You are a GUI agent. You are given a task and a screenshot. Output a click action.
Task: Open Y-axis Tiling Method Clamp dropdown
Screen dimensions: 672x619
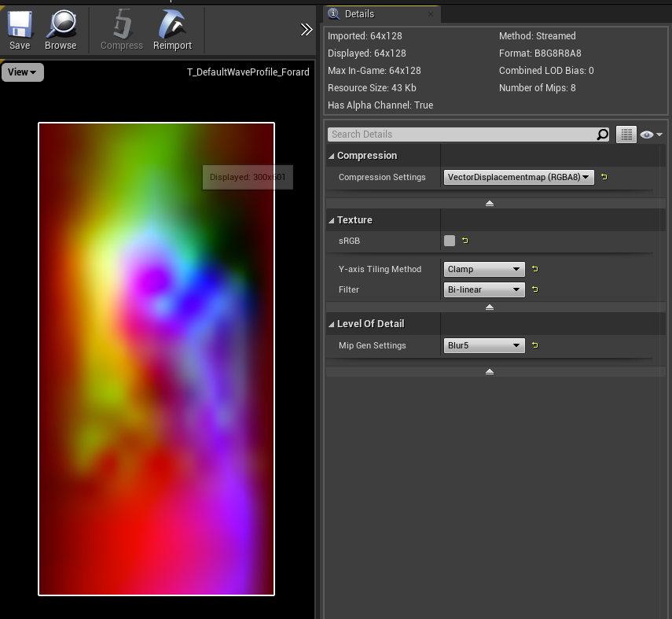coord(484,269)
